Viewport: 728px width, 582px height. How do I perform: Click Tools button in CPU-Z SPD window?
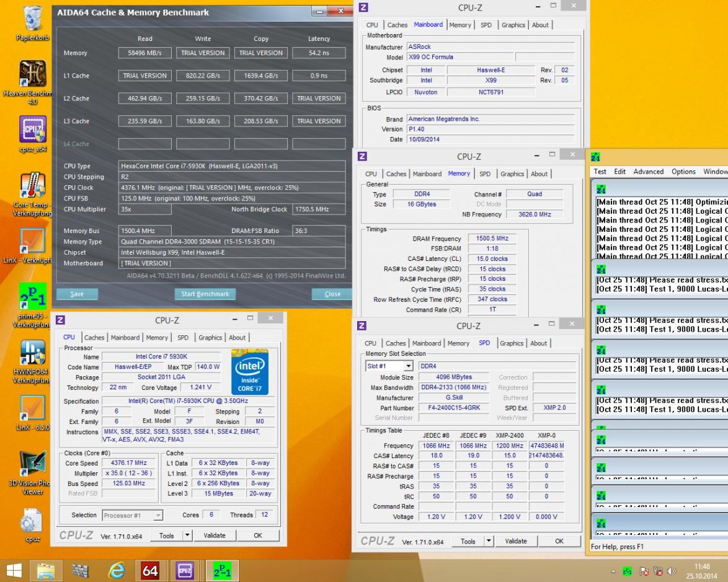468,540
